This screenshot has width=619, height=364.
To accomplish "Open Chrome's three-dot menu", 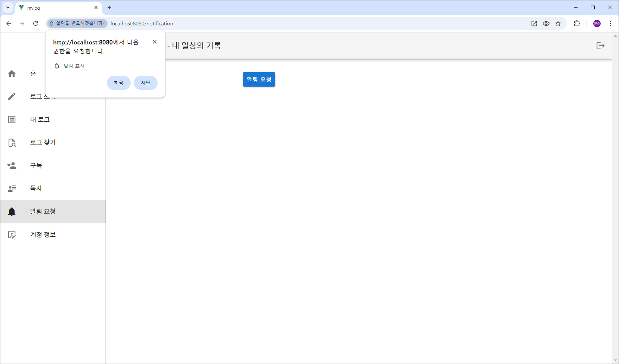I will pos(611,23).
